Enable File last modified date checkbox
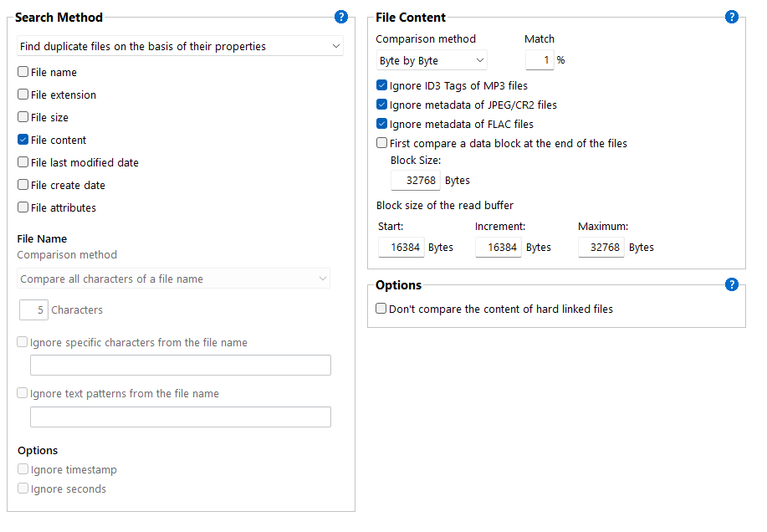Screen dimensions: 767x532 pos(23,163)
